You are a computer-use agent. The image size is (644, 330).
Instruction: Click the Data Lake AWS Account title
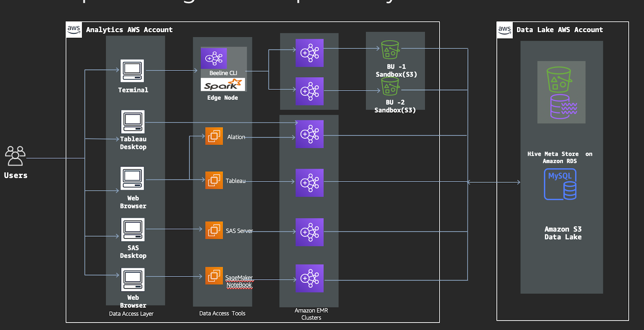pyautogui.click(x=559, y=30)
